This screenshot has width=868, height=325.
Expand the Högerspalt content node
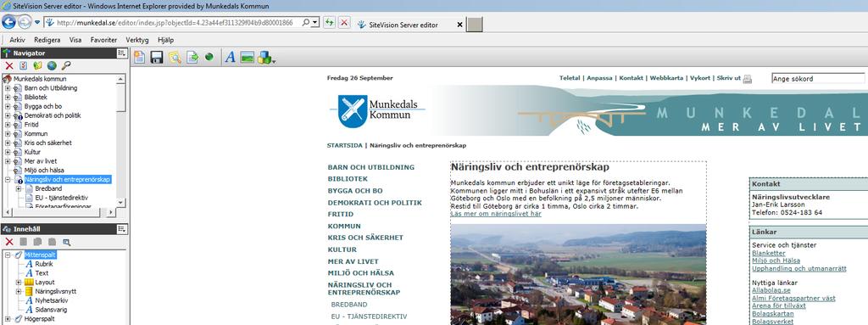[8, 319]
